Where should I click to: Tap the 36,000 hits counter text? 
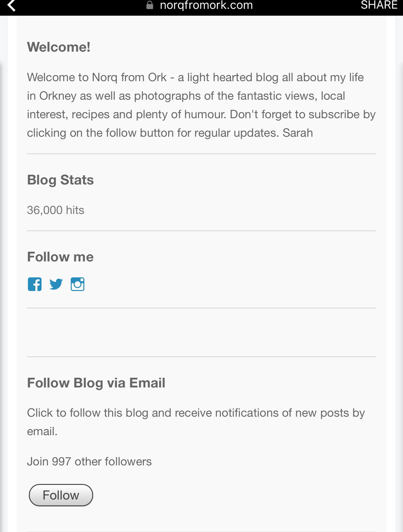(55, 210)
